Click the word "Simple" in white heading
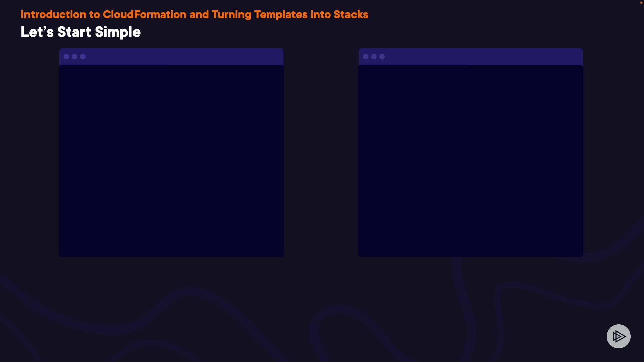The width and height of the screenshot is (644, 362). coord(117,32)
